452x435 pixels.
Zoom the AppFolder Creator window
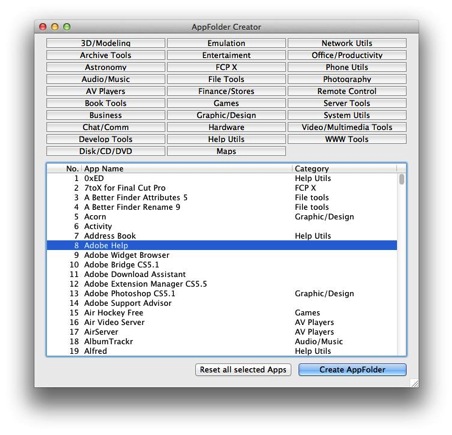[67, 27]
